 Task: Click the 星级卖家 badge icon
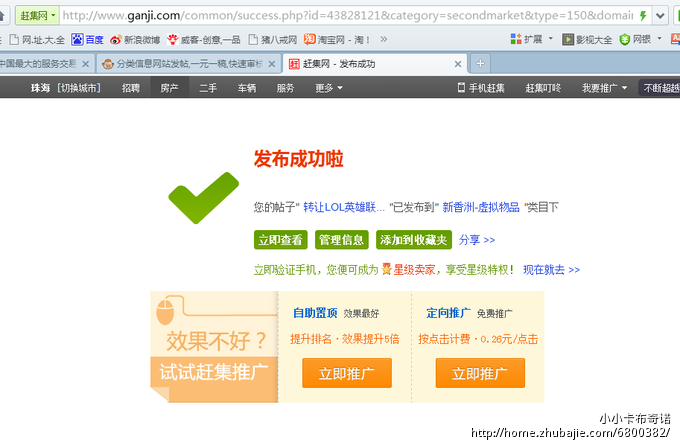point(386,269)
